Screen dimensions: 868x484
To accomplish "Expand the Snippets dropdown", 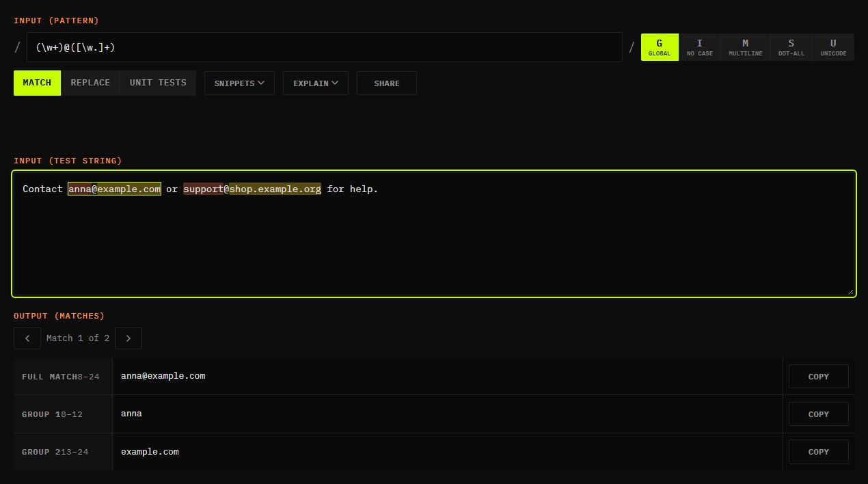I will (x=239, y=83).
